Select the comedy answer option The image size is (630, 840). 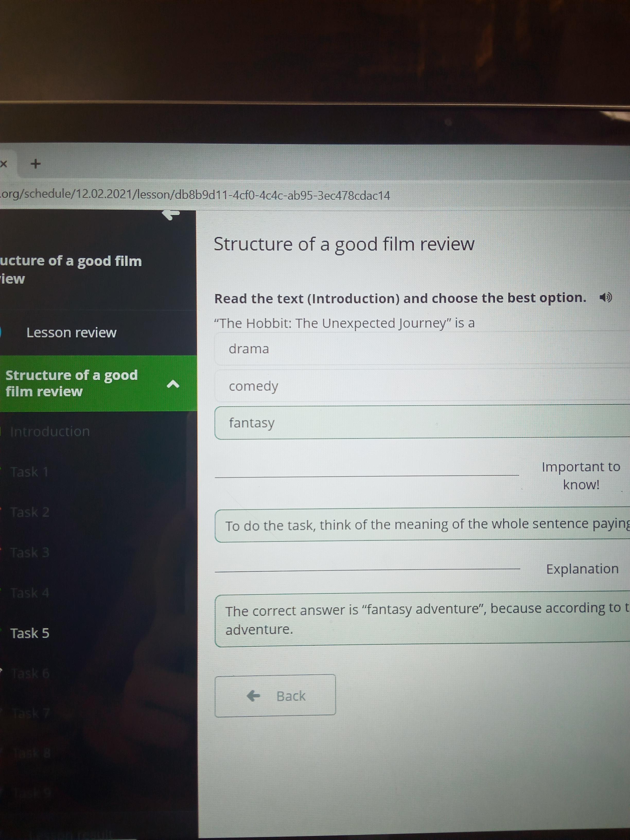coord(418,386)
